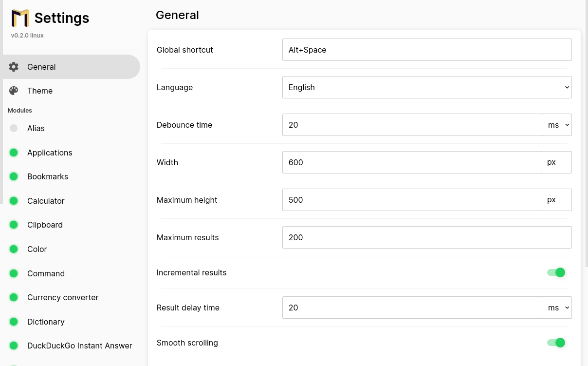Click the green Dictionary status dot
The image size is (588, 366).
tap(14, 322)
